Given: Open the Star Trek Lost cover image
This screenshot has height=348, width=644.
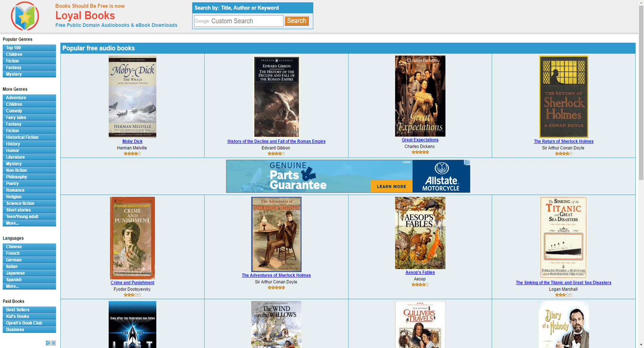Looking at the screenshot, I should tap(132, 324).
